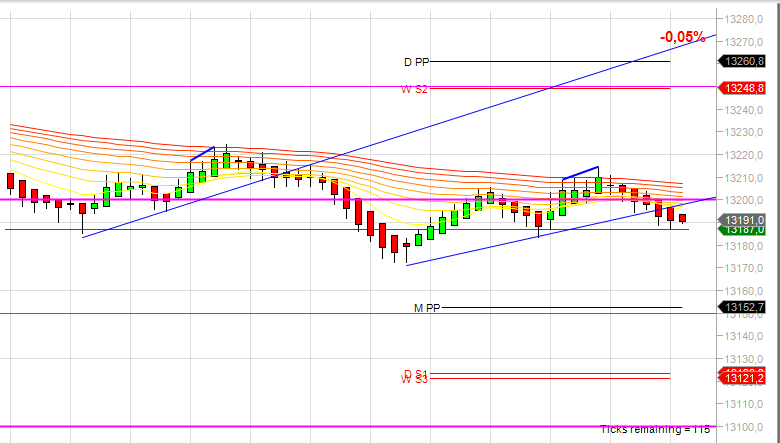Select the green horizontal line at 13187
Image resolution: width=780 pixels, height=443 pixels.
pos(347,230)
